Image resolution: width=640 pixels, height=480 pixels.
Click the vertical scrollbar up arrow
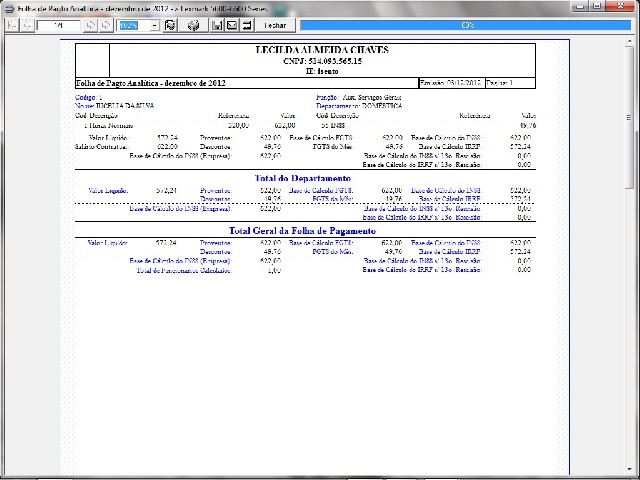tap(629, 42)
